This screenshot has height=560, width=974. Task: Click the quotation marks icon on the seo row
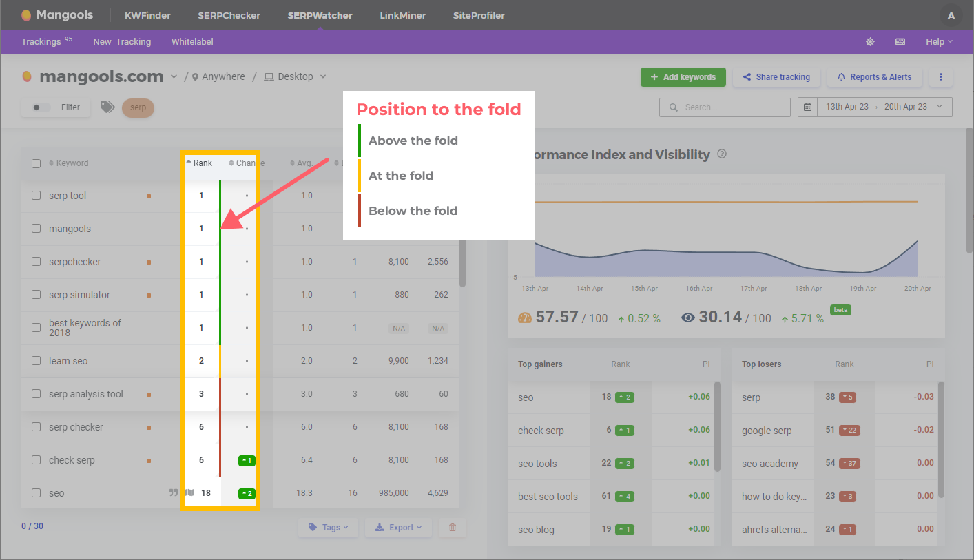coord(173,492)
